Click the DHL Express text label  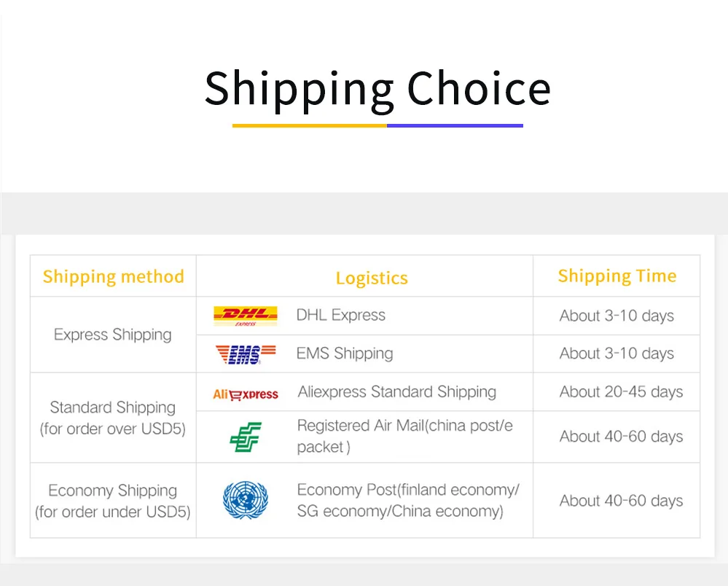point(341,316)
